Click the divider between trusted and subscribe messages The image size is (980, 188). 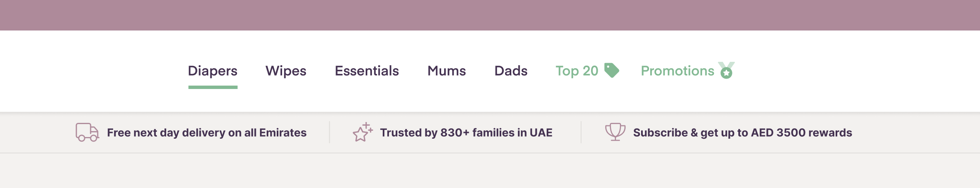coord(581,132)
